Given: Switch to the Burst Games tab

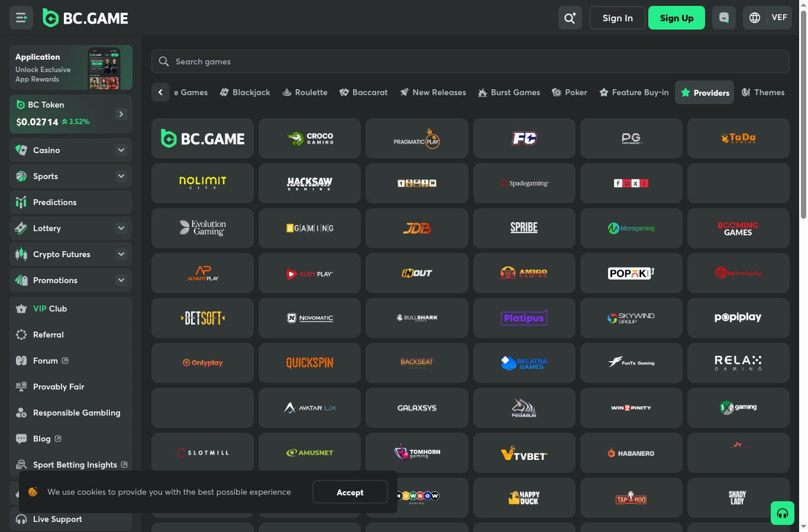Looking at the screenshot, I should click(x=509, y=92).
